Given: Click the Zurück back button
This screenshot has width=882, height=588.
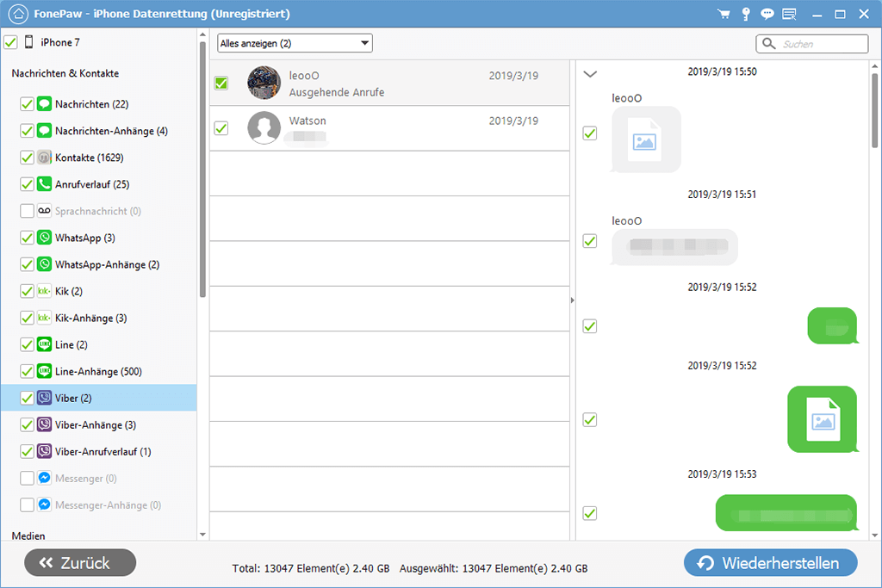Looking at the screenshot, I should coord(80,563).
